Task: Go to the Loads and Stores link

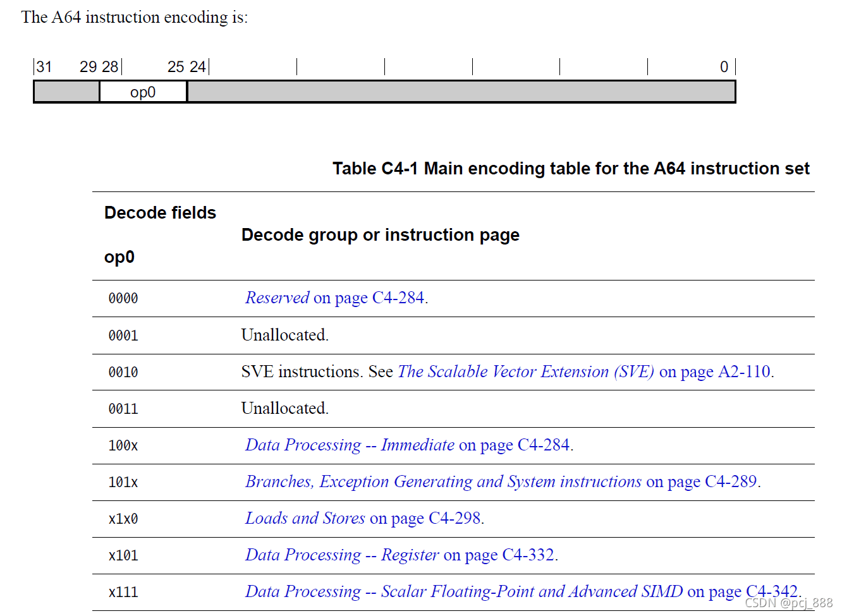Action: tap(305, 518)
